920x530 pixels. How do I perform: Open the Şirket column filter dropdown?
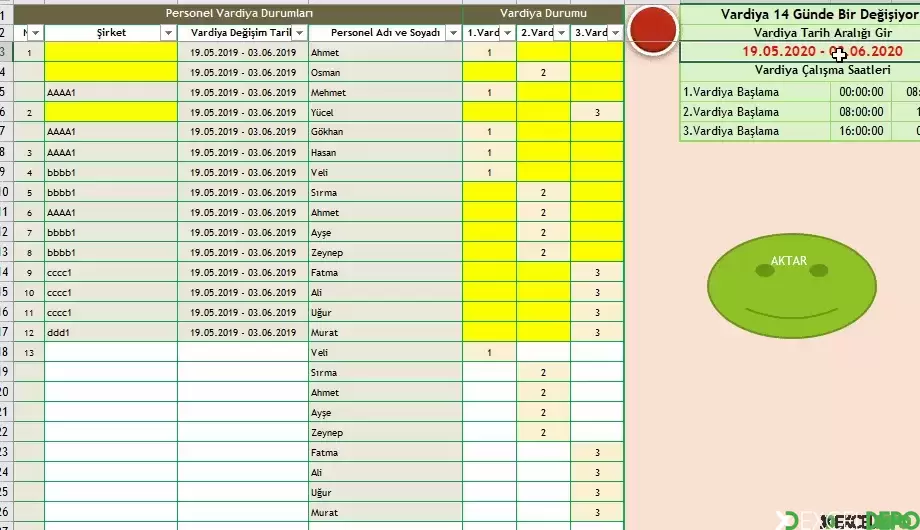tap(168, 33)
